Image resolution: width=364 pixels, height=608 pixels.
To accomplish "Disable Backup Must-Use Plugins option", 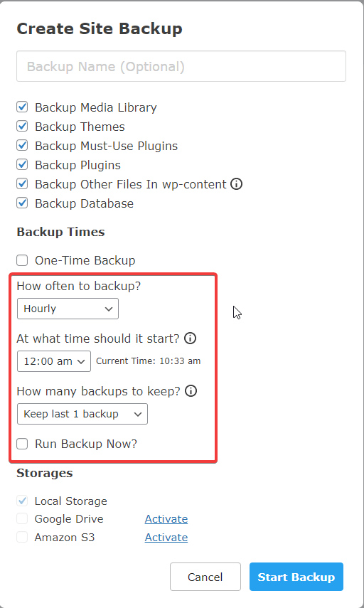I will [22, 146].
